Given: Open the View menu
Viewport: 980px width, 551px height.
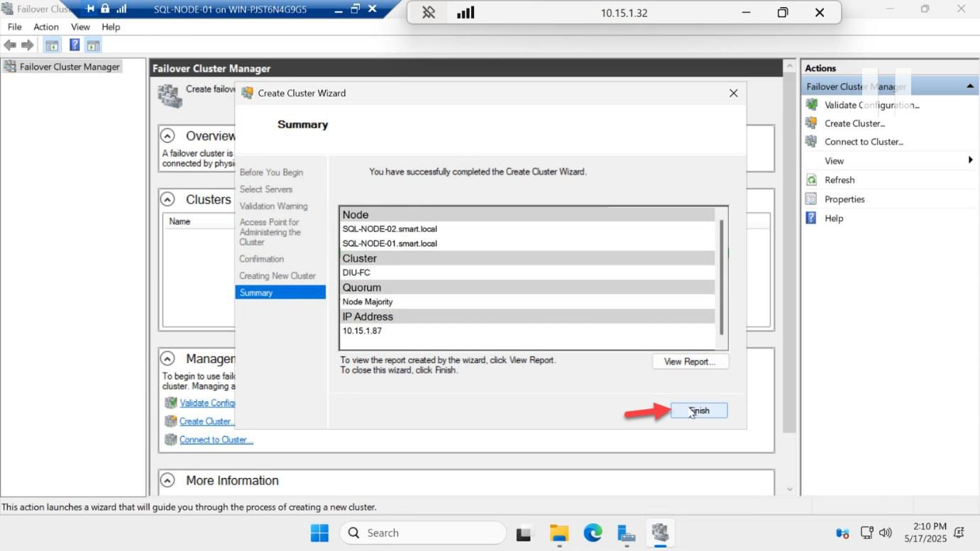Looking at the screenshot, I should (x=80, y=27).
